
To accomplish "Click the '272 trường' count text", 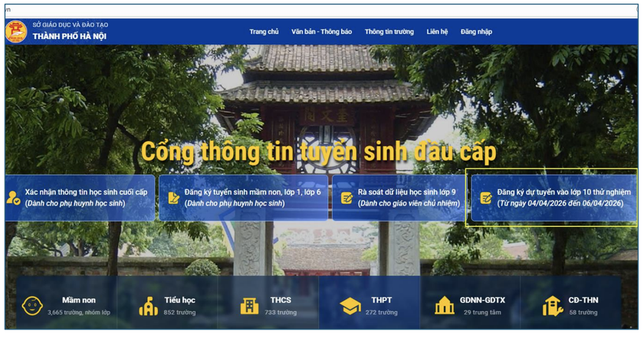I will coord(382,313).
